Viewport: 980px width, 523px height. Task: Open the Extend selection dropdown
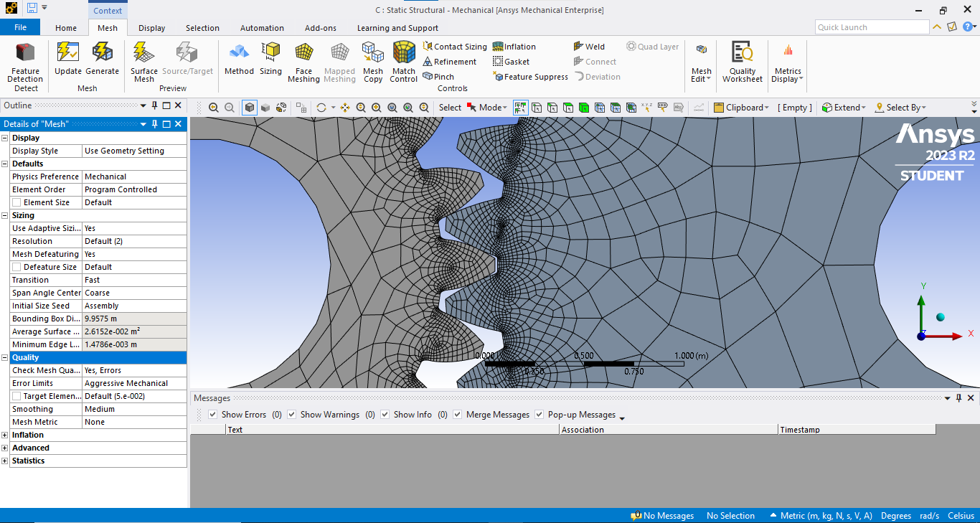pos(844,108)
